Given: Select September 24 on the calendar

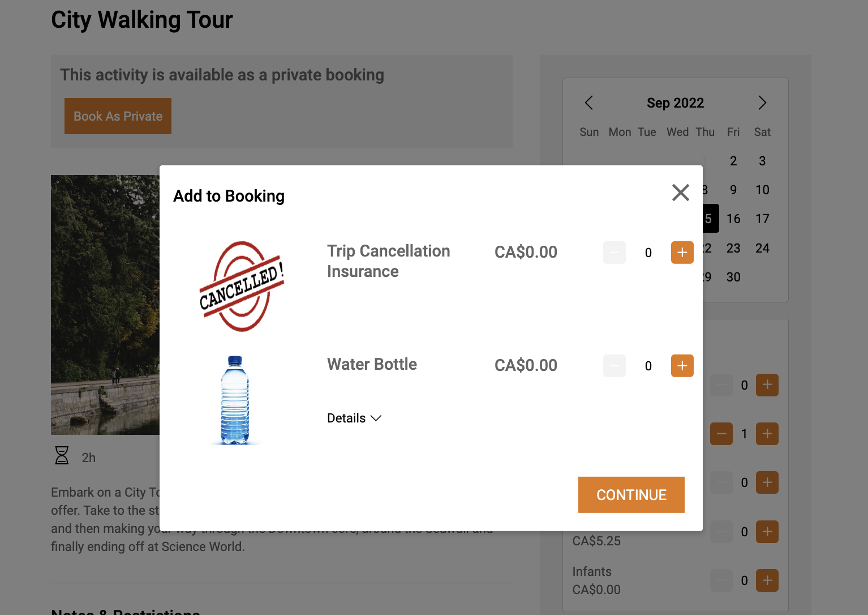Looking at the screenshot, I should pyautogui.click(x=762, y=247).
